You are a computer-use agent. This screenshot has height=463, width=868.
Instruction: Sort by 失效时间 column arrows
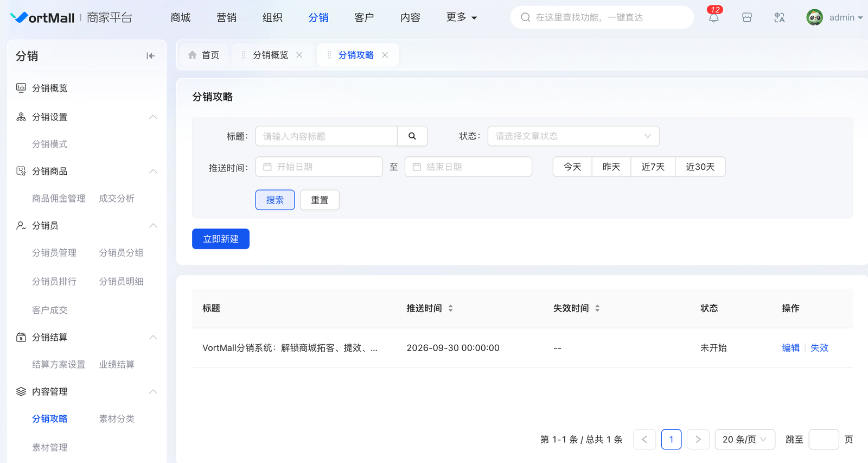click(x=597, y=308)
